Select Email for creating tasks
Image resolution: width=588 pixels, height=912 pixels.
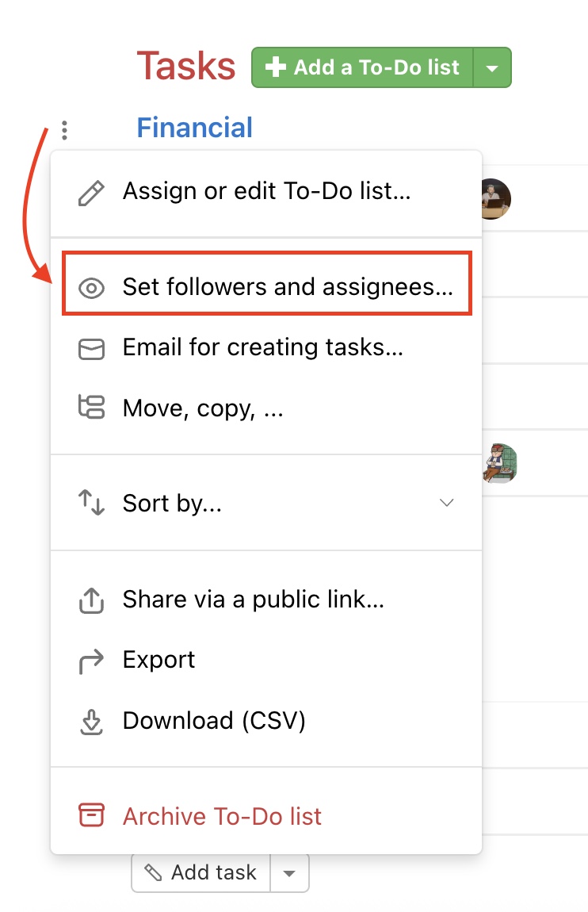(x=262, y=347)
